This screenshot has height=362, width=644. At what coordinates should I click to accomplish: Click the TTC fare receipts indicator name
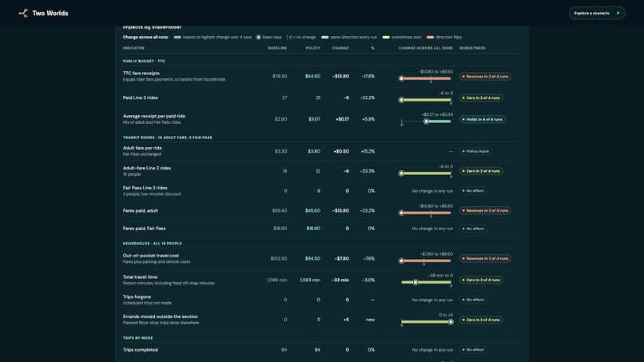pyautogui.click(x=141, y=74)
